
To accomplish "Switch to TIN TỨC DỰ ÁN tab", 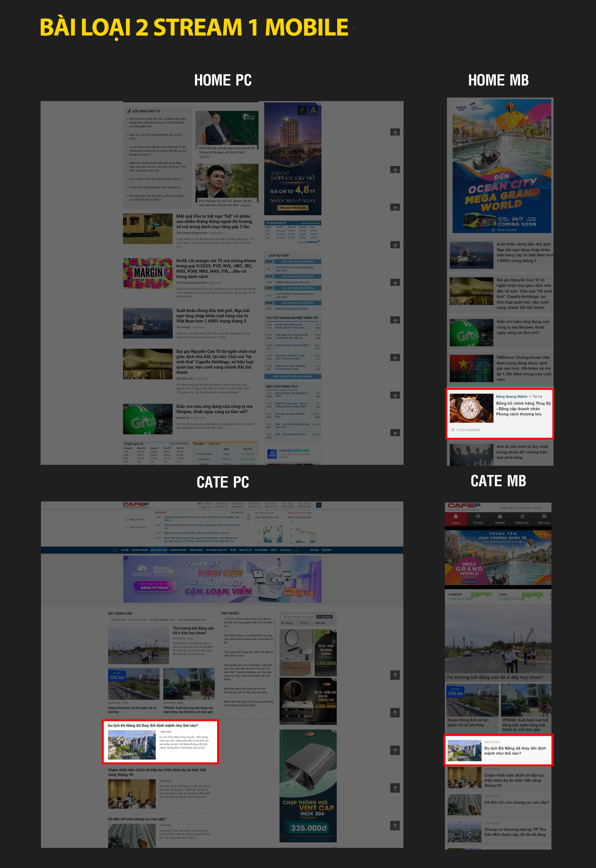I will (137, 620).
